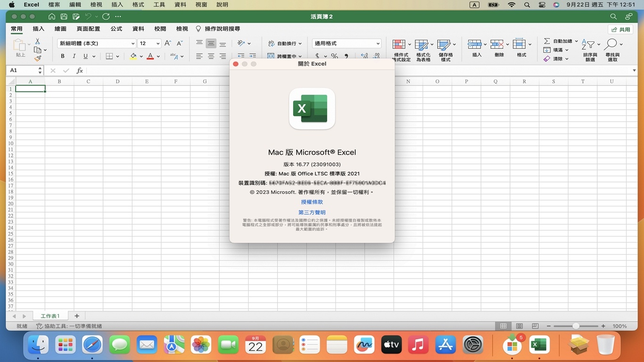The width and height of the screenshot is (644, 362).
Task: Open the font name dropdown 新細明體
Action: tap(97, 43)
